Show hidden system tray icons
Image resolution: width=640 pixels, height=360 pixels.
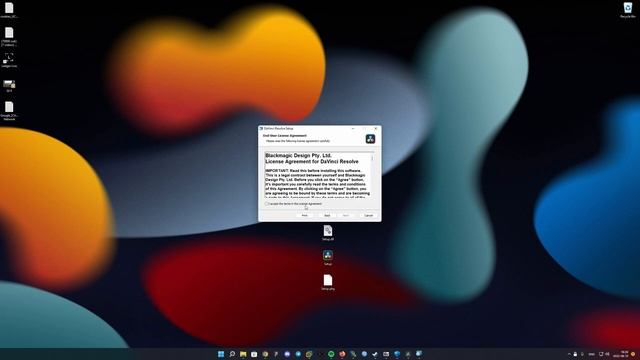click(569, 354)
